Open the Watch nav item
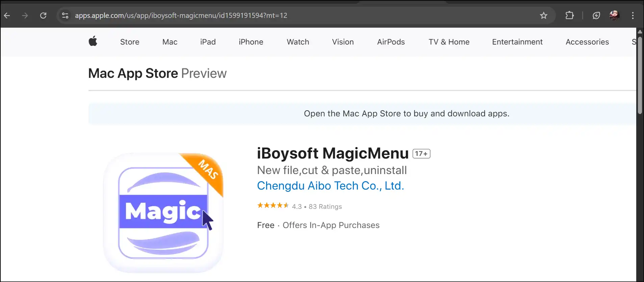The width and height of the screenshot is (644, 282). [298, 42]
